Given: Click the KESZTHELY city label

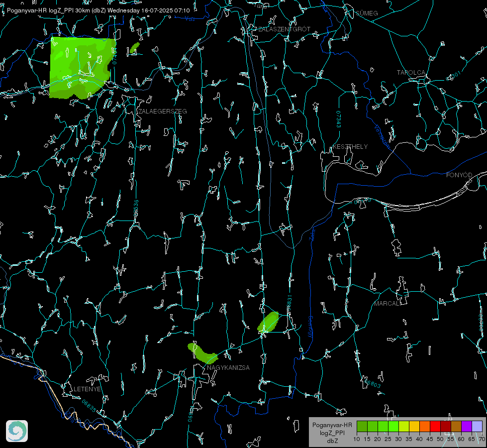Looking at the screenshot, I should tap(350, 146).
